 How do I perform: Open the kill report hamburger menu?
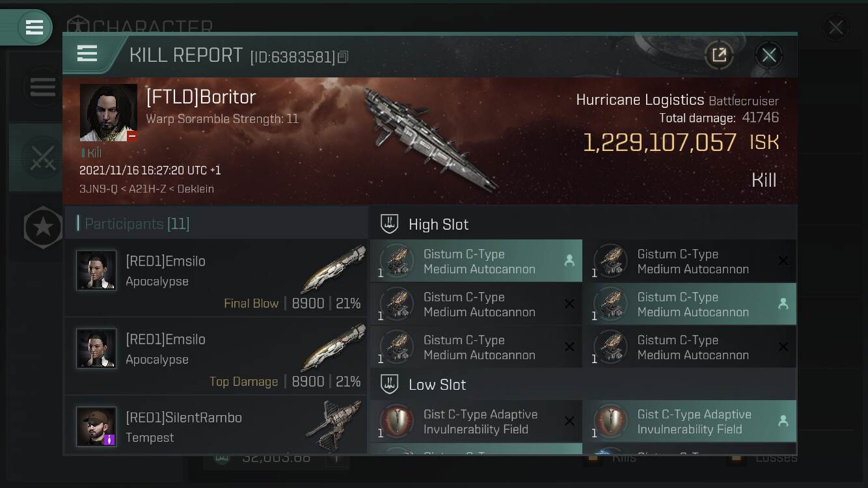point(87,54)
